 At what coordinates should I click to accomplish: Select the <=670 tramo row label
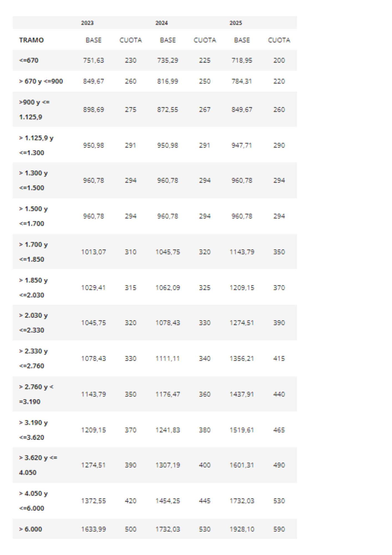(x=29, y=60)
